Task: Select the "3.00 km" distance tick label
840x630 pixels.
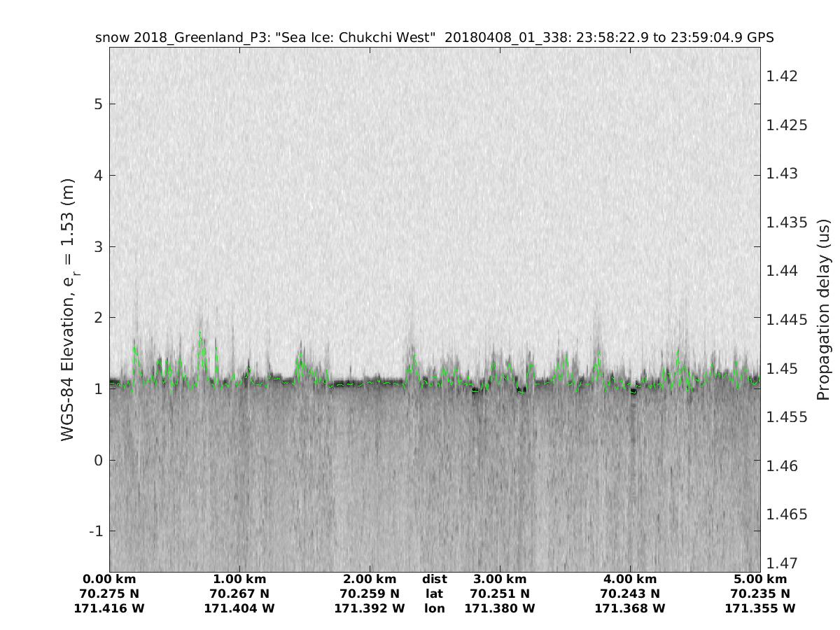Action: click(x=500, y=580)
